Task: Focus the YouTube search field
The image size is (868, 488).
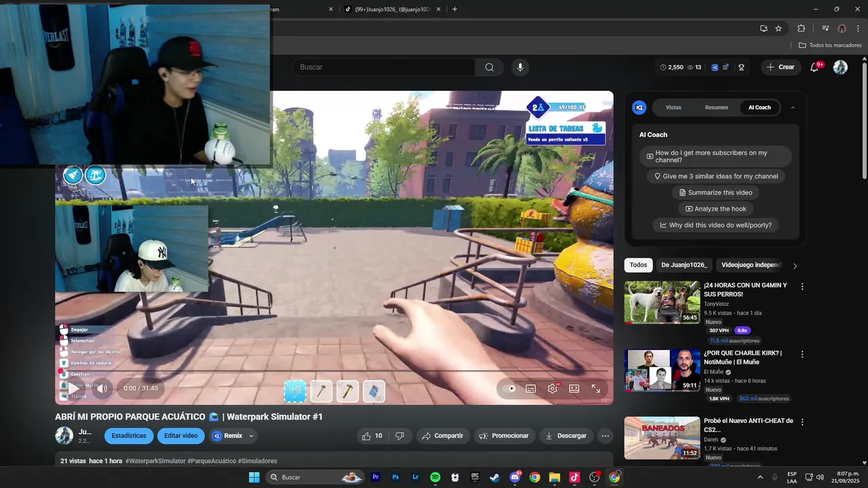Action: (384, 67)
